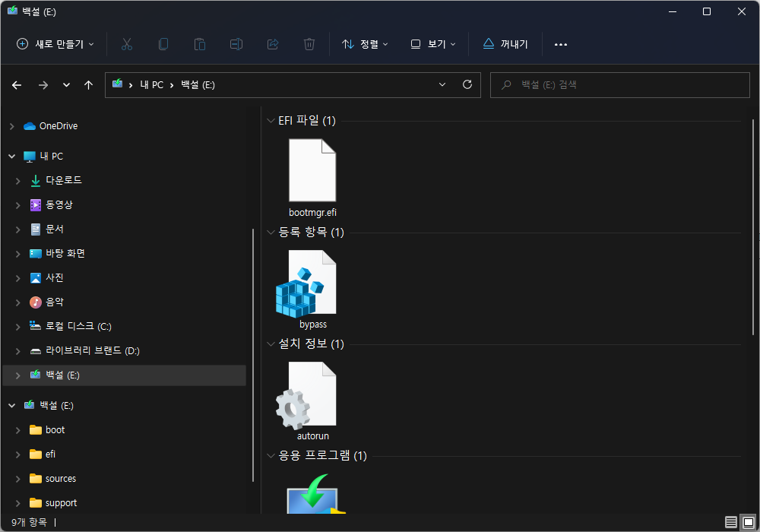Open the support folder in sidebar
The height and width of the screenshot is (532, 760).
point(61,503)
